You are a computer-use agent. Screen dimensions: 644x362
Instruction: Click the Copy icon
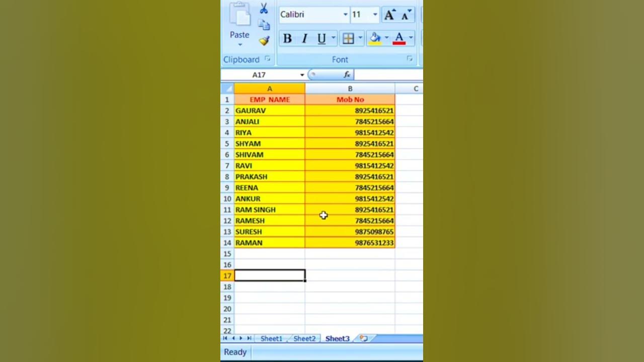[264, 24]
